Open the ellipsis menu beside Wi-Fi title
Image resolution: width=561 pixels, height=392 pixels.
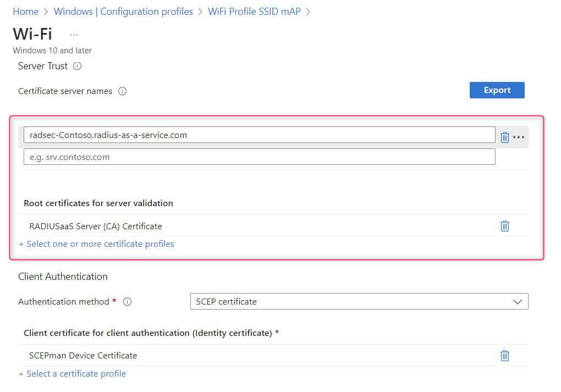coord(74,35)
